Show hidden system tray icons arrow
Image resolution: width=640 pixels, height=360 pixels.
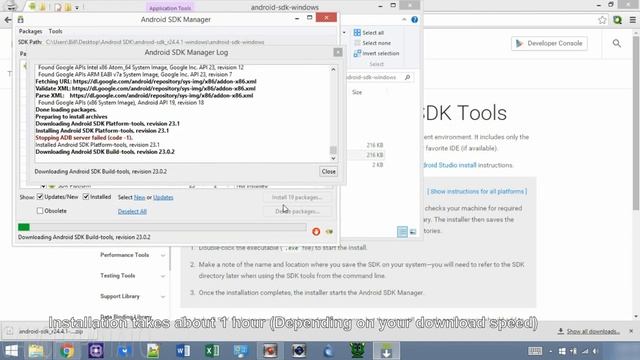click(551, 351)
